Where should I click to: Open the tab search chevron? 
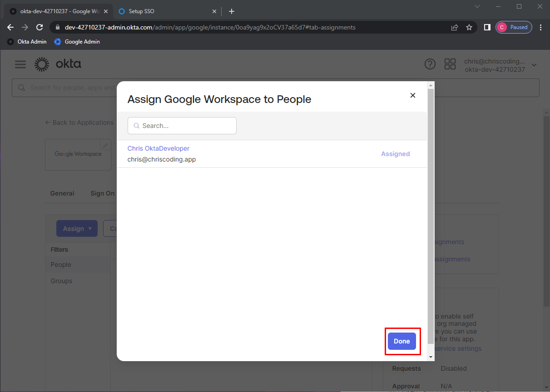[477, 6]
